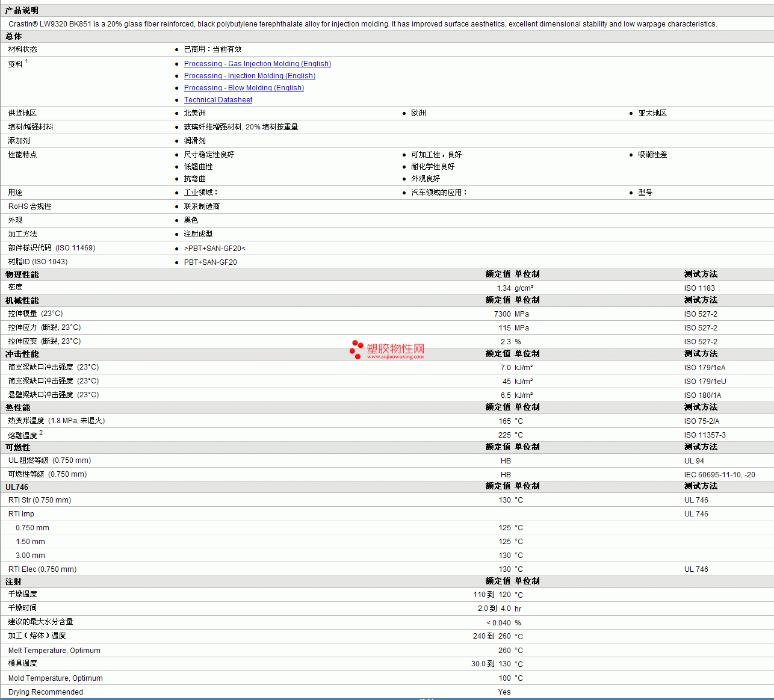Screen dimensions: 774x700
Task: Click the 已商用：当前有效 value
Action: [x=212, y=49]
